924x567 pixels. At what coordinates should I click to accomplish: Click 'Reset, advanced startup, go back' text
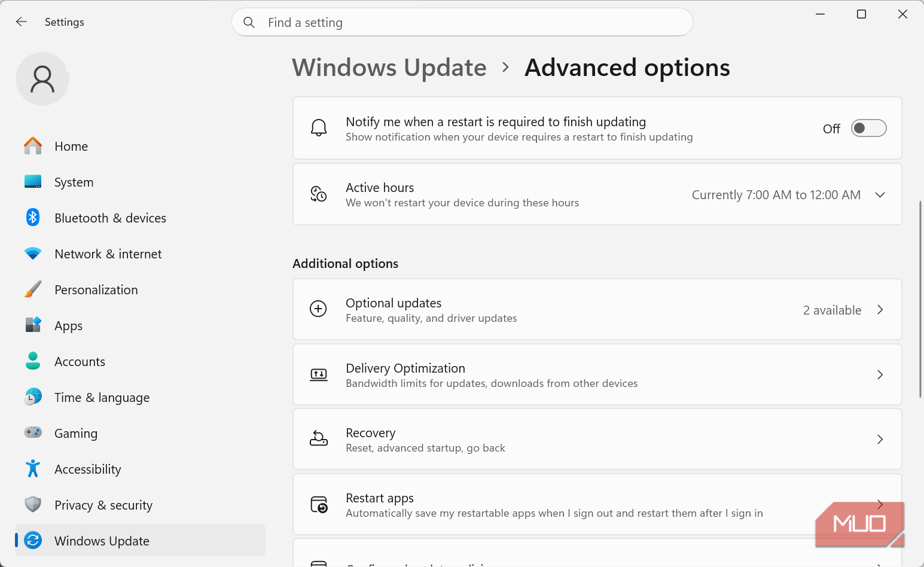click(x=425, y=448)
